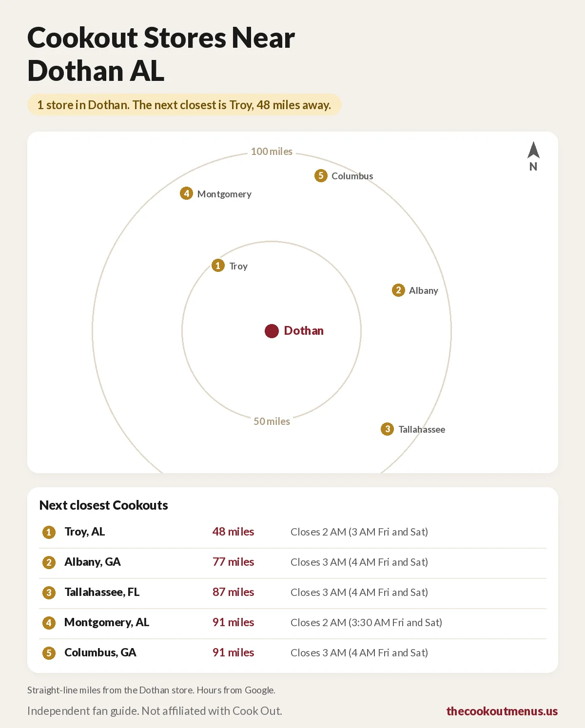Click list badge 1 next to Troy, AL
This screenshot has width=585, height=728.
(x=49, y=532)
